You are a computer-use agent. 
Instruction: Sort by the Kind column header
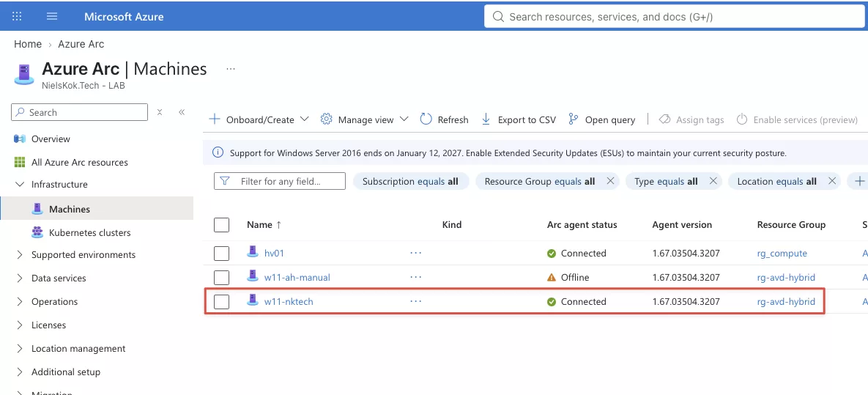click(452, 225)
